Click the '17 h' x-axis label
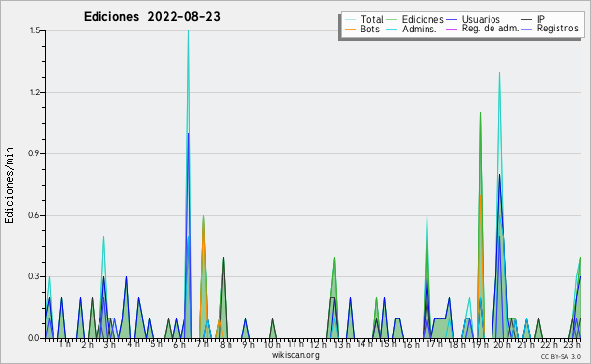Viewport: 591px width, 364px height. [x=434, y=344]
